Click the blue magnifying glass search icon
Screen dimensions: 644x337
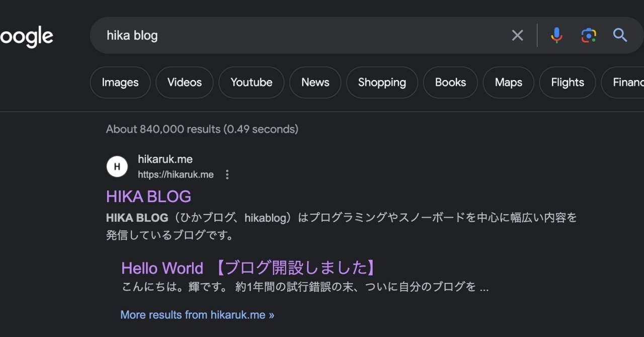tap(620, 35)
